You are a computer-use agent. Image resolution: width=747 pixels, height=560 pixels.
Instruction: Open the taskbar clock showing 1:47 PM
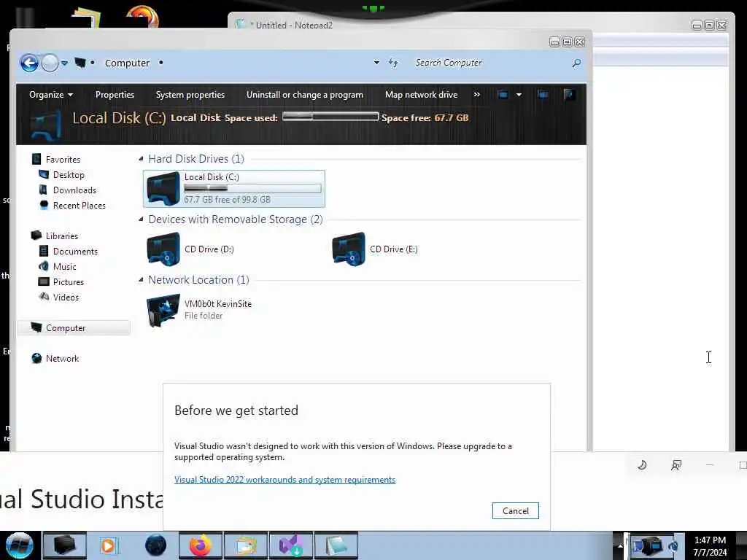point(710,545)
